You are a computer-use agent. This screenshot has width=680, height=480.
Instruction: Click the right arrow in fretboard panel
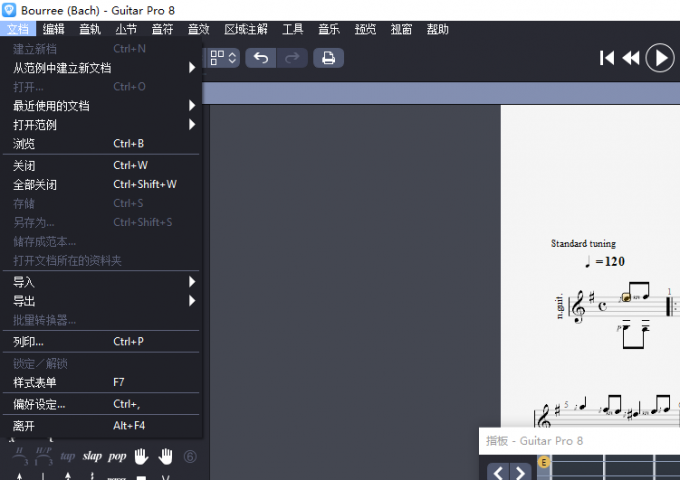pos(520,472)
